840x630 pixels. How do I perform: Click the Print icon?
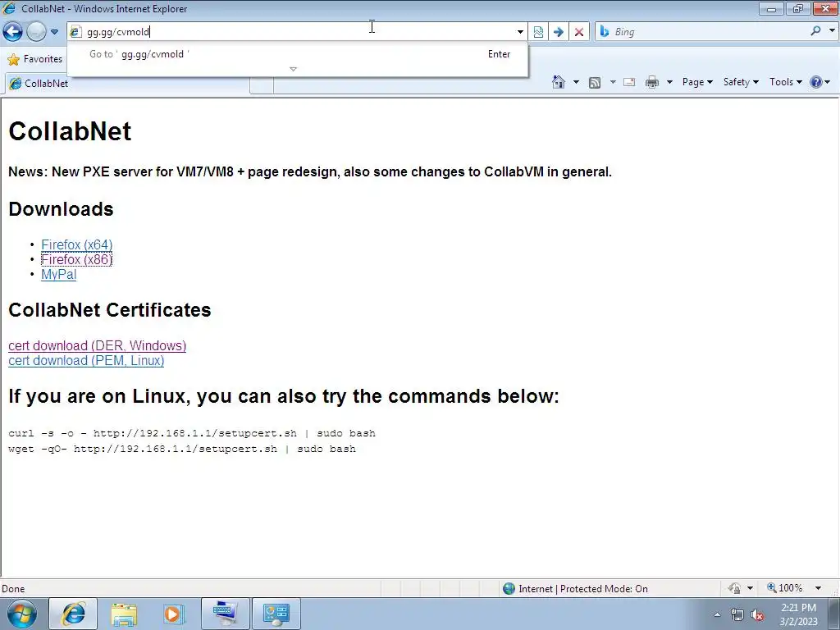pyautogui.click(x=652, y=83)
